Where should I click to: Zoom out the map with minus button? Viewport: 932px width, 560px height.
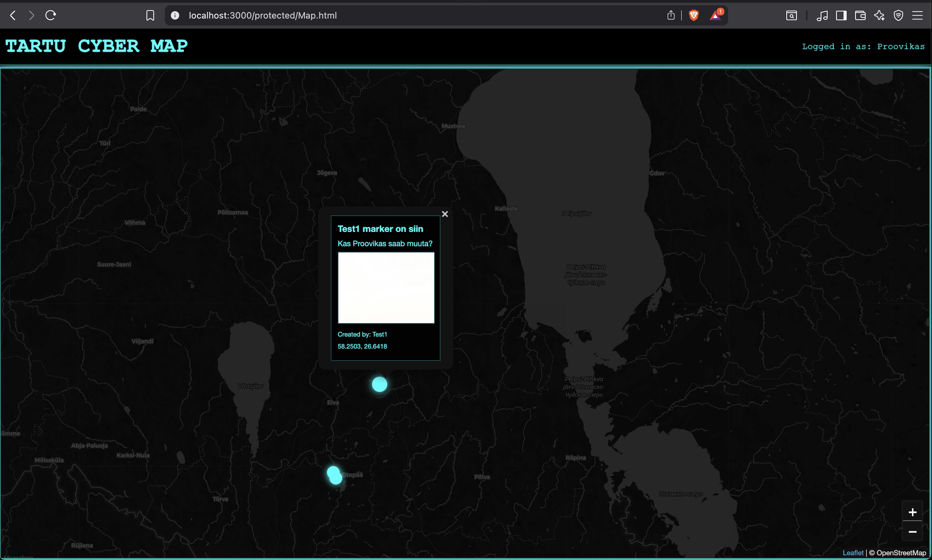(912, 531)
